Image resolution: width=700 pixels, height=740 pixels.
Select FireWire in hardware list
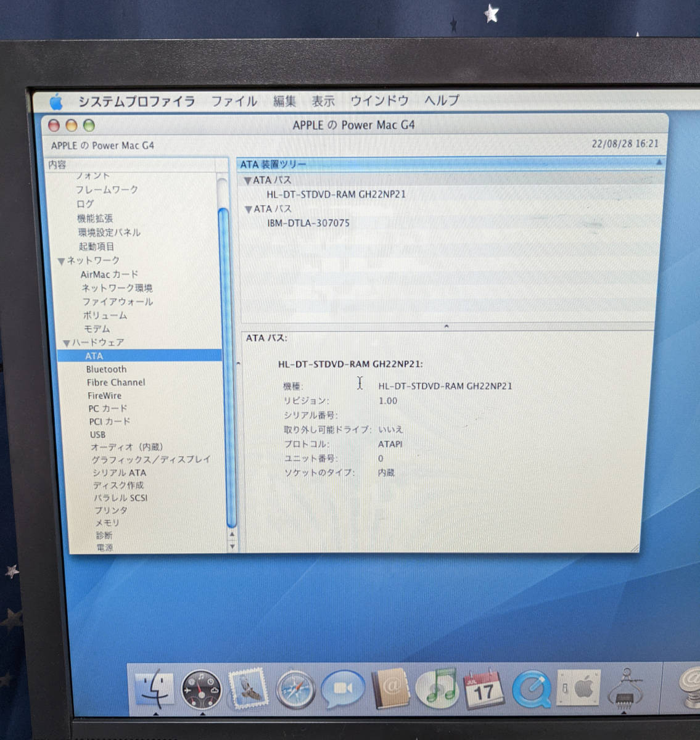pyautogui.click(x=104, y=396)
